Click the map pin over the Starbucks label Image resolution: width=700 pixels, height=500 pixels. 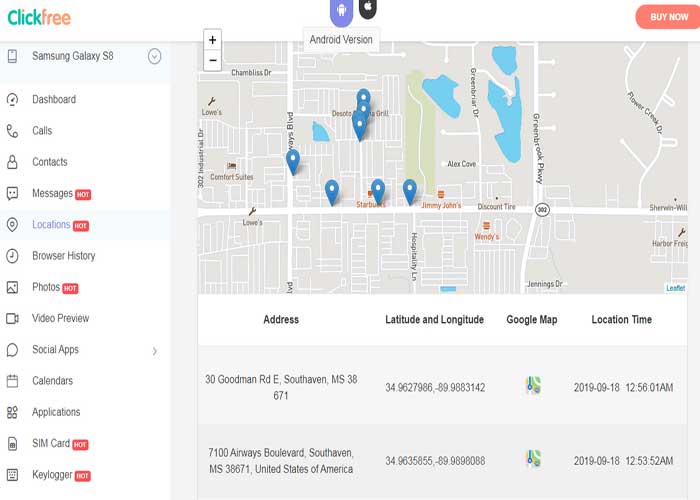tap(378, 192)
